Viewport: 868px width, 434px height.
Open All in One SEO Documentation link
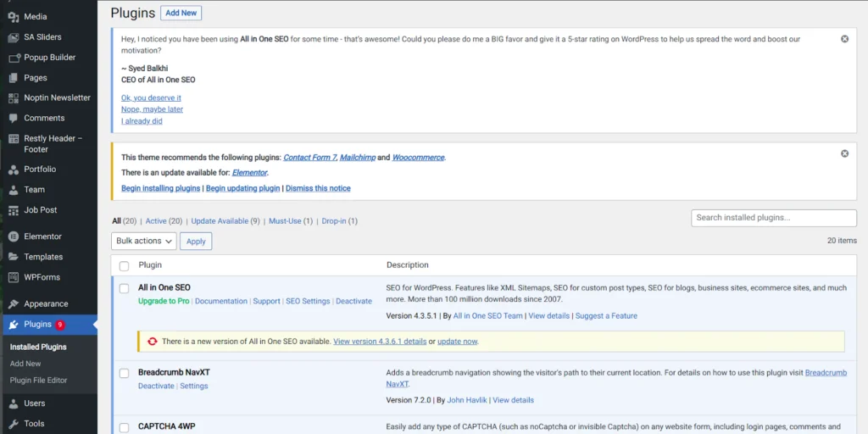pos(221,301)
